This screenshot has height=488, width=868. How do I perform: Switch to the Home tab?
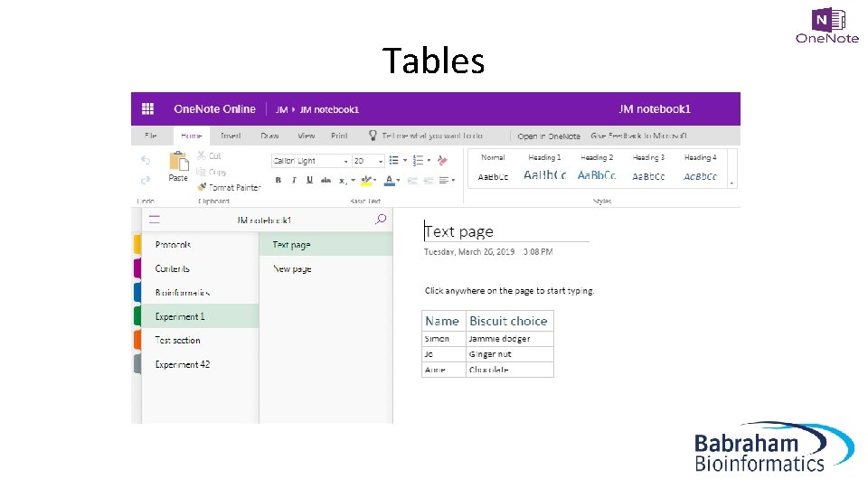point(192,136)
